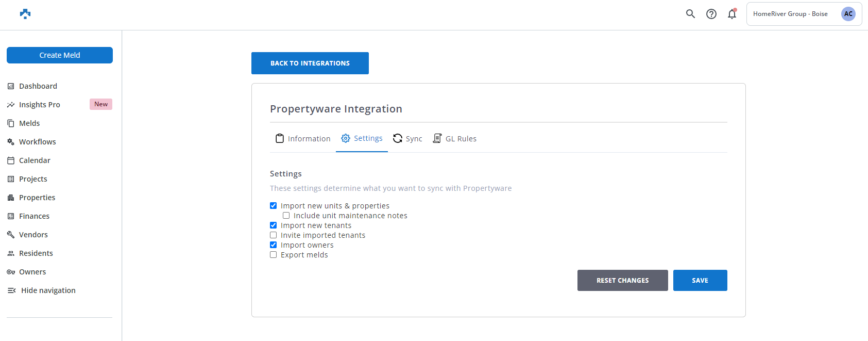The width and height of the screenshot is (868, 341).
Task: Click the Settings tab gear icon
Action: pos(346,138)
